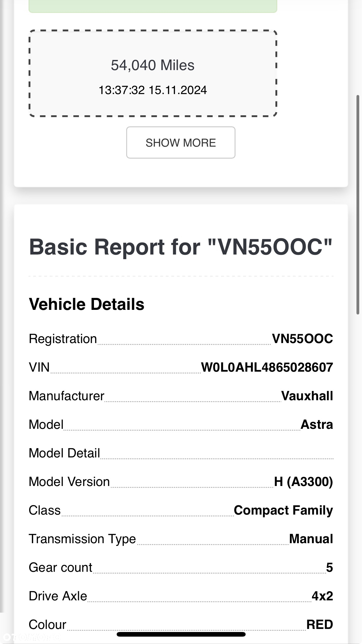Select the Model value Astra
Image resolution: width=362 pixels, height=644 pixels.
pyautogui.click(x=317, y=425)
